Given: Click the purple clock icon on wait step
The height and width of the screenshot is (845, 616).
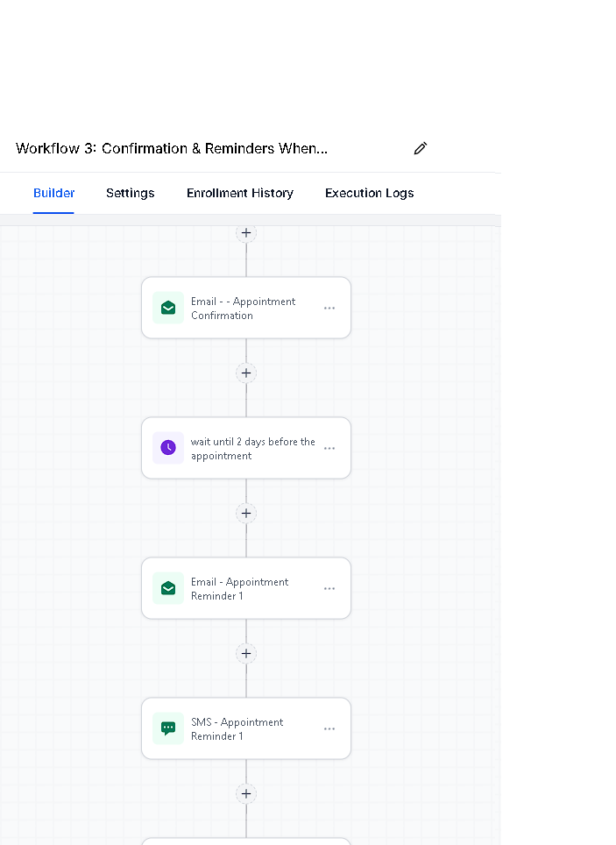Looking at the screenshot, I should click(168, 448).
